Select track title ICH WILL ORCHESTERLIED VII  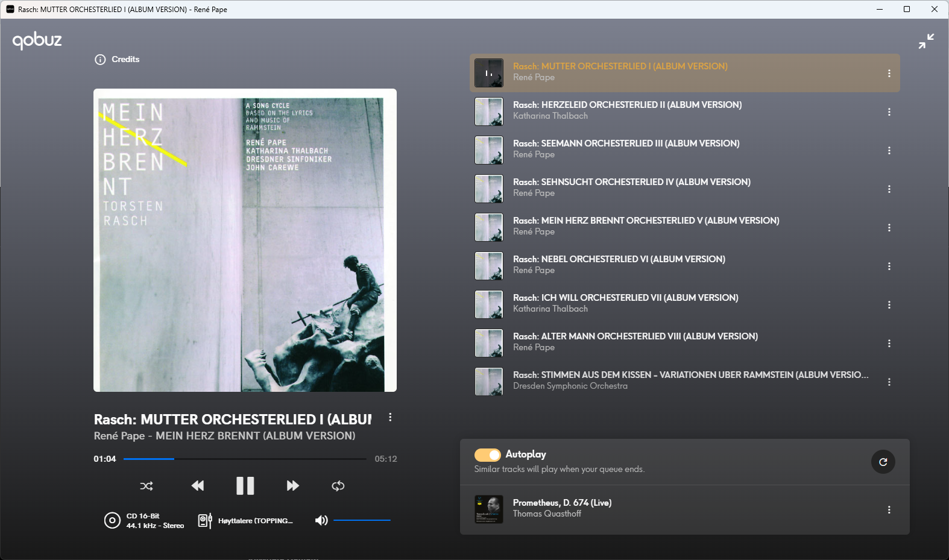[626, 298]
